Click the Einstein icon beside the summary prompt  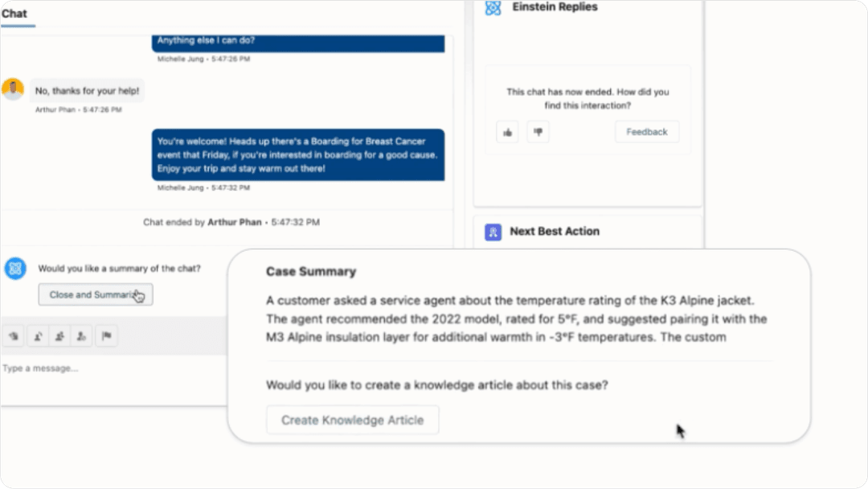[x=14, y=269]
